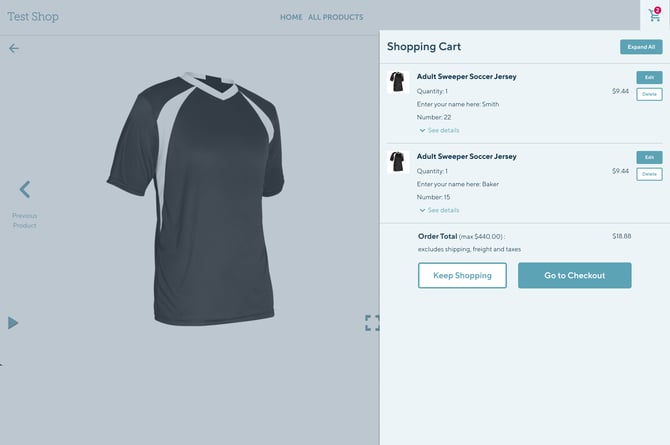This screenshot has height=445, width=670.
Task: Open the HOME menu item
Action: point(291,17)
